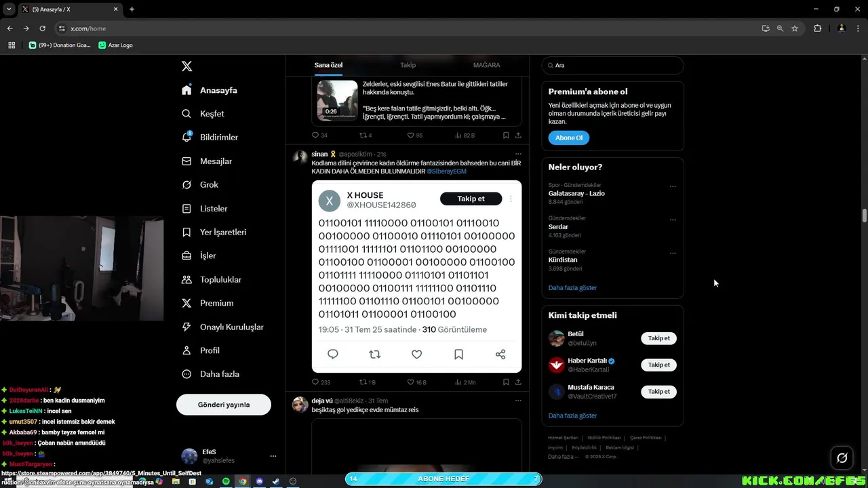Image resolution: width=868 pixels, height=488 pixels.
Task: Reply to the post with 34 replies
Action: click(x=319, y=136)
